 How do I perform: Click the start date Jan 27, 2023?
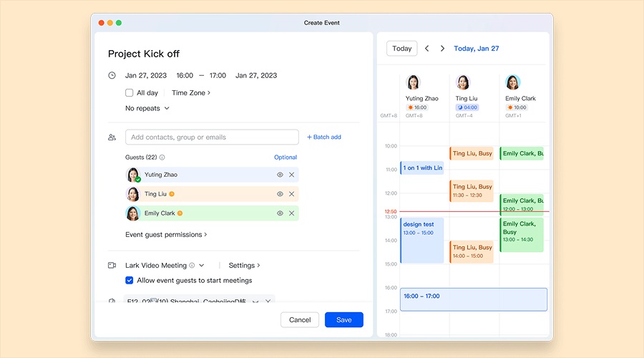(x=146, y=76)
